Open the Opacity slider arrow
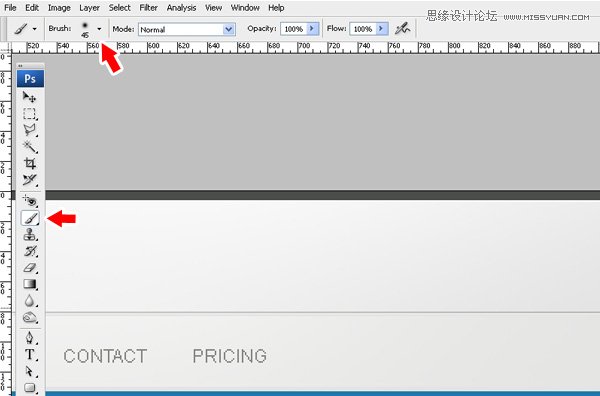 312,29
